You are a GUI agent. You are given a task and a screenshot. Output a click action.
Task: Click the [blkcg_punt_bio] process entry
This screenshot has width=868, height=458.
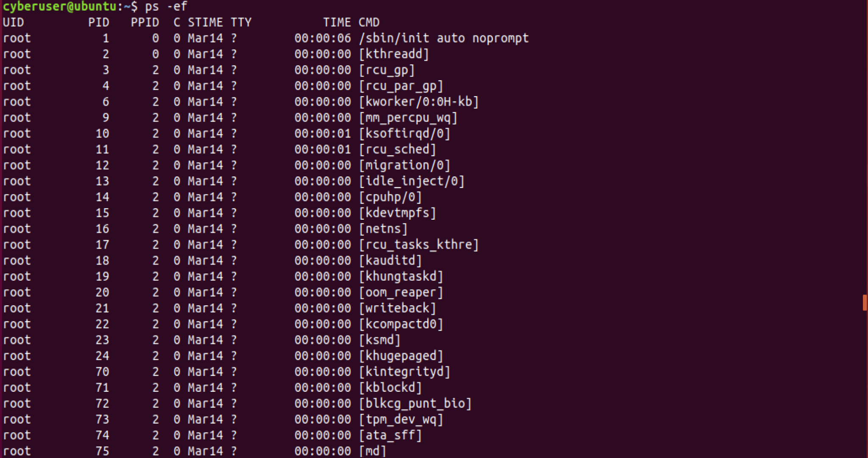(415, 404)
